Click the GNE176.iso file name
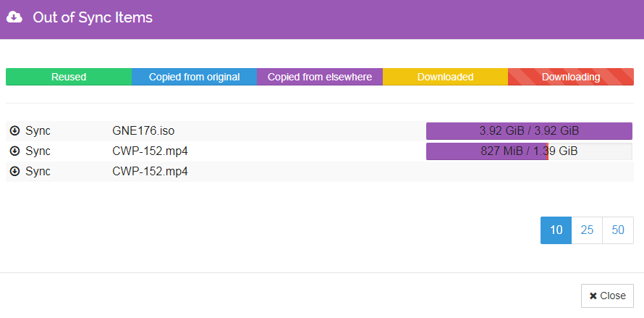Viewport: 644px width, 318px height. tap(143, 131)
